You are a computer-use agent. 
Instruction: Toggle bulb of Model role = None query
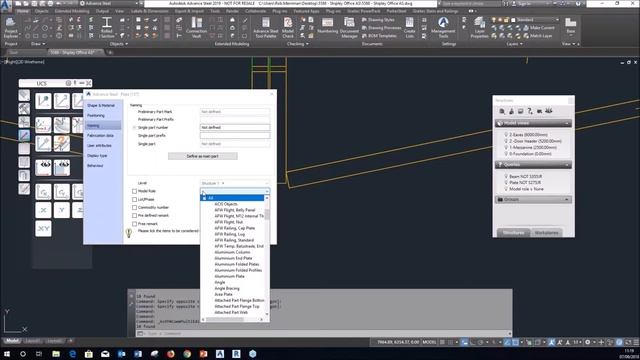tap(506, 189)
